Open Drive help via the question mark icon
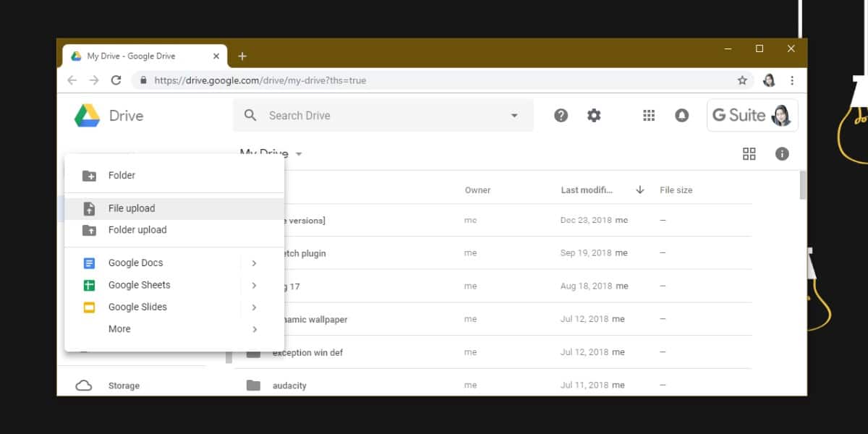 click(x=561, y=115)
